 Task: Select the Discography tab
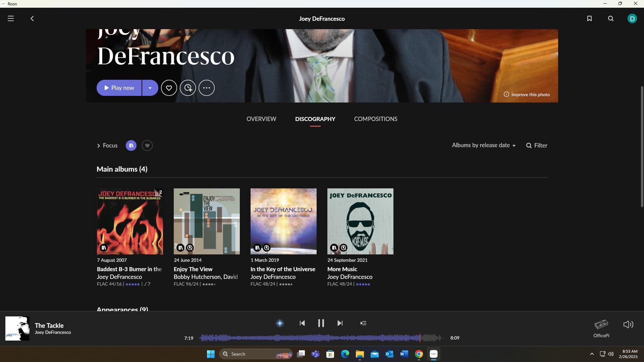[x=315, y=119]
